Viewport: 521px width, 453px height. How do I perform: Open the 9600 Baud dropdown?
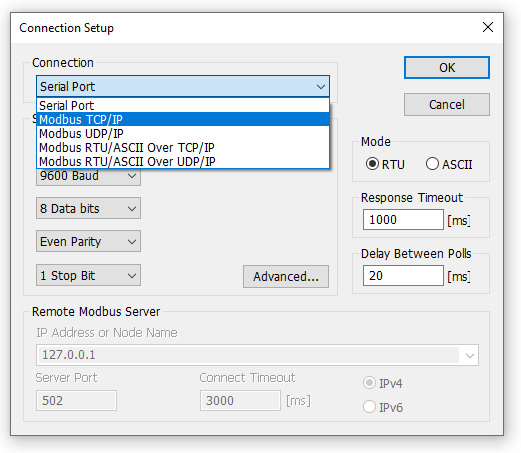coord(88,177)
